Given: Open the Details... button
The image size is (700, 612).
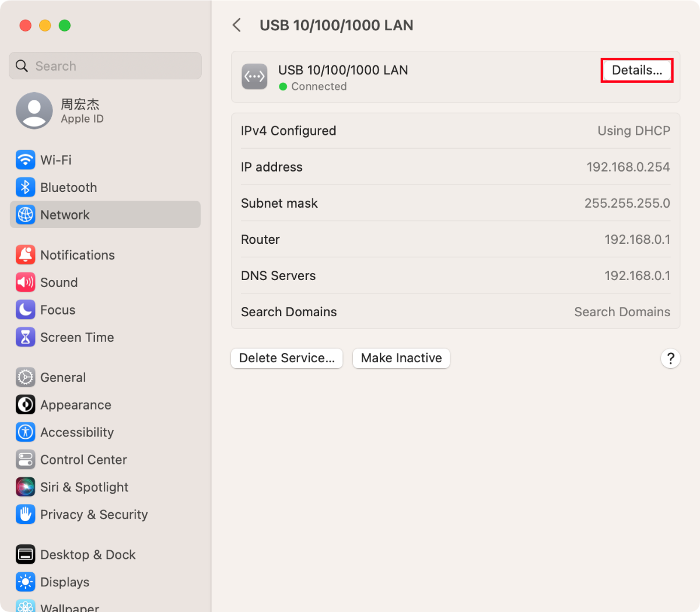Looking at the screenshot, I should [636, 70].
